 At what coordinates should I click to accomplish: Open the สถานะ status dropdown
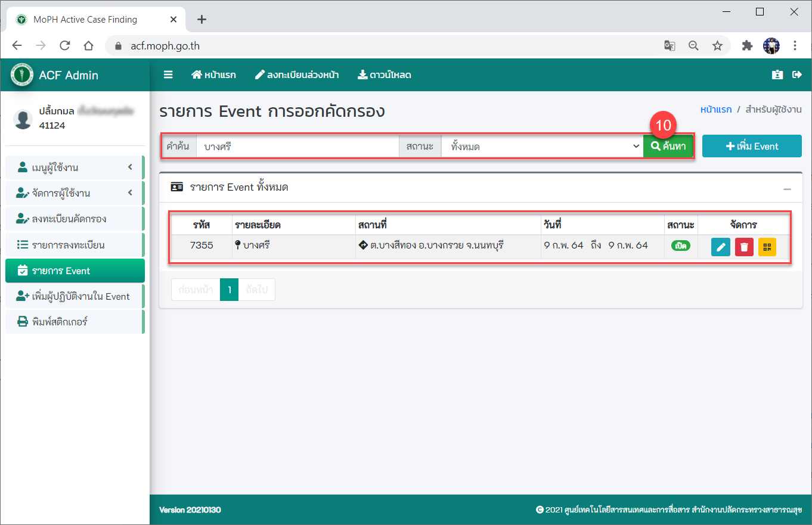tap(541, 146)
